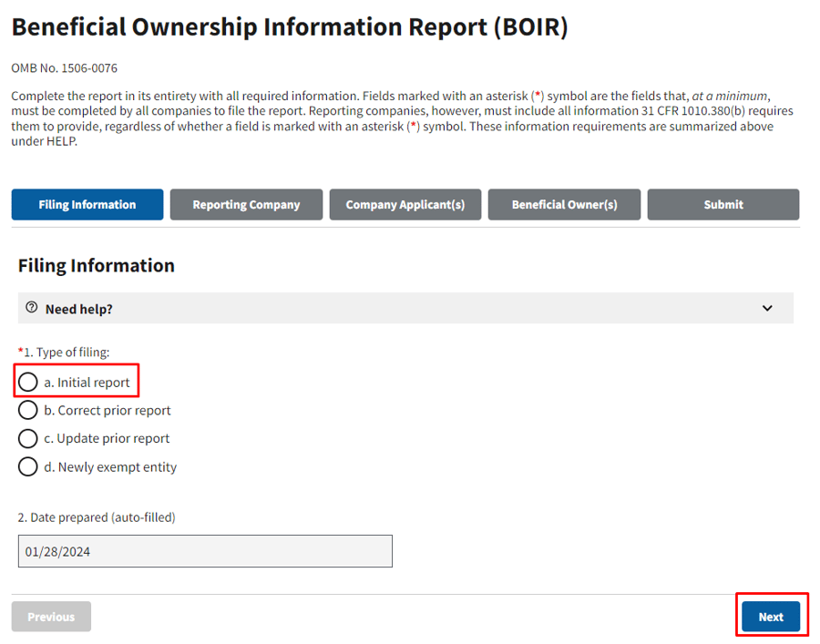Click the Date prepared input field
Image resolution: width=820 pixels, height=644 pixels.
[x=205, y=551]
